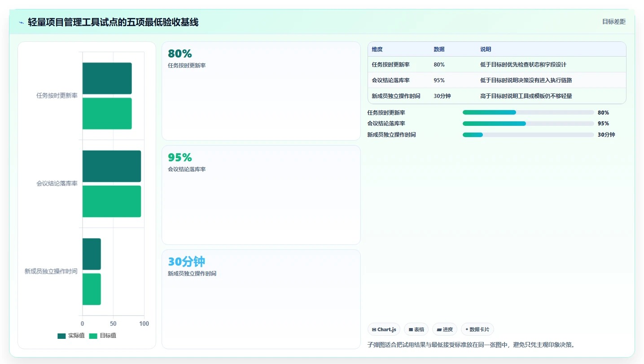
Task: Click the pulse icon beside the page title
Action: 22,22
